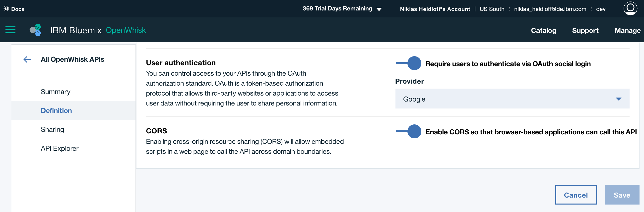The width and height of the screenshot is (644, 212).
Task: Open the API Explorer section
Action: [x=60, y=148]
